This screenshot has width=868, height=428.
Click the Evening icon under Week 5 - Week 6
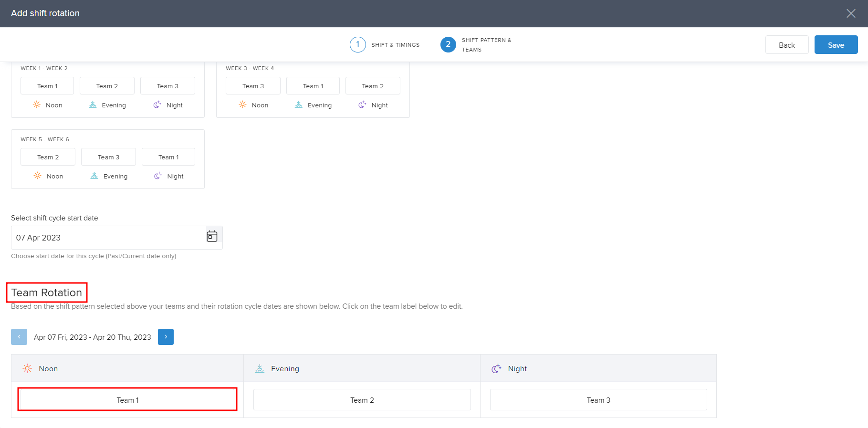pos(94,176)
